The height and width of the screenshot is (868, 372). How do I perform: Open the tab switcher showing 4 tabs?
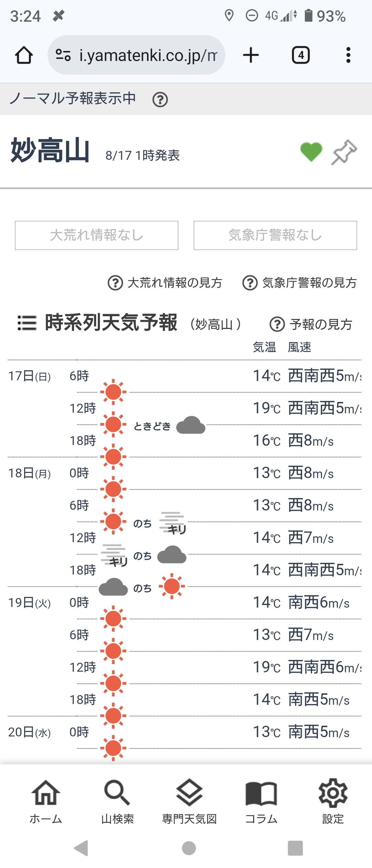pyautogui.click(x=301, y=55)
